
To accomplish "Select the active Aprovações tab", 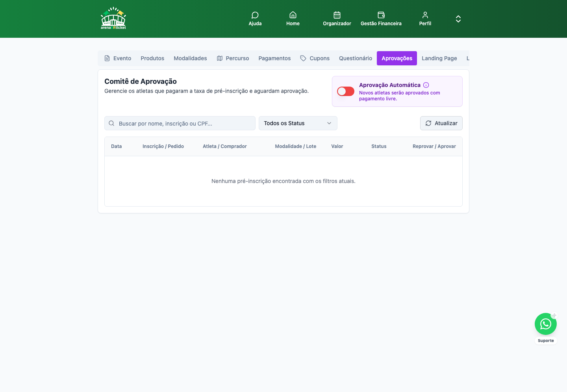I will (x=397, y=58).
